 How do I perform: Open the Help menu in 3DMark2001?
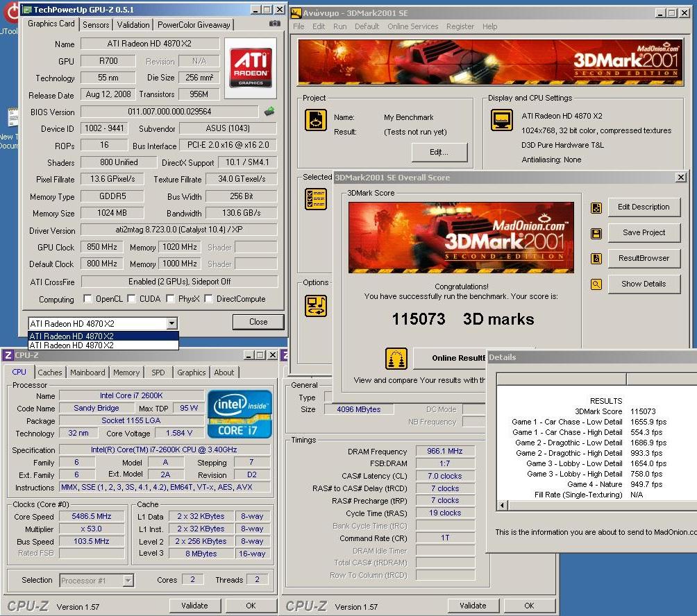pyautogui.click(x=489, y=26)
